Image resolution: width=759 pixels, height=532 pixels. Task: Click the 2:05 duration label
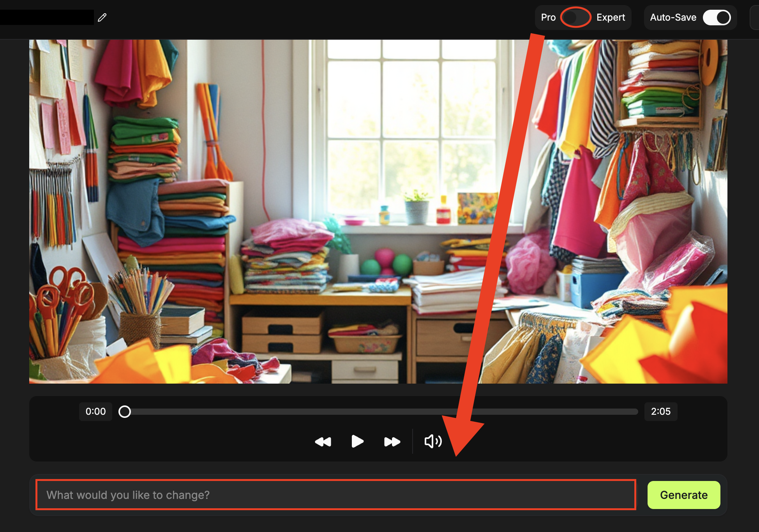pyautogui.click(x=661, y=412)
